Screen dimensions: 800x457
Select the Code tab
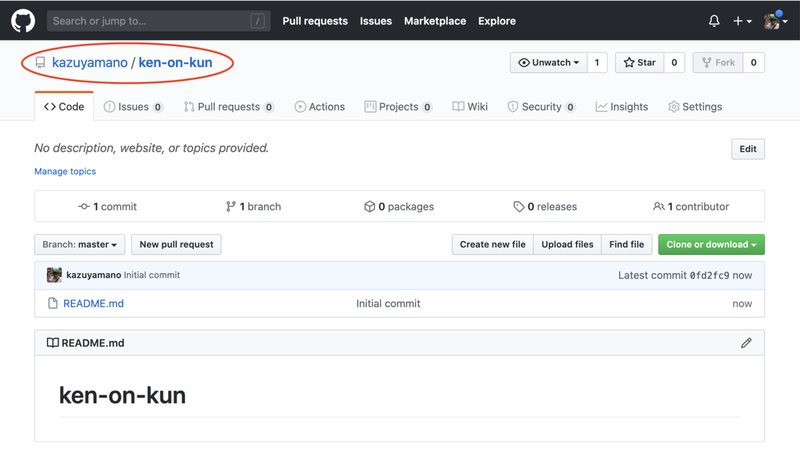[x=64, y=107]
